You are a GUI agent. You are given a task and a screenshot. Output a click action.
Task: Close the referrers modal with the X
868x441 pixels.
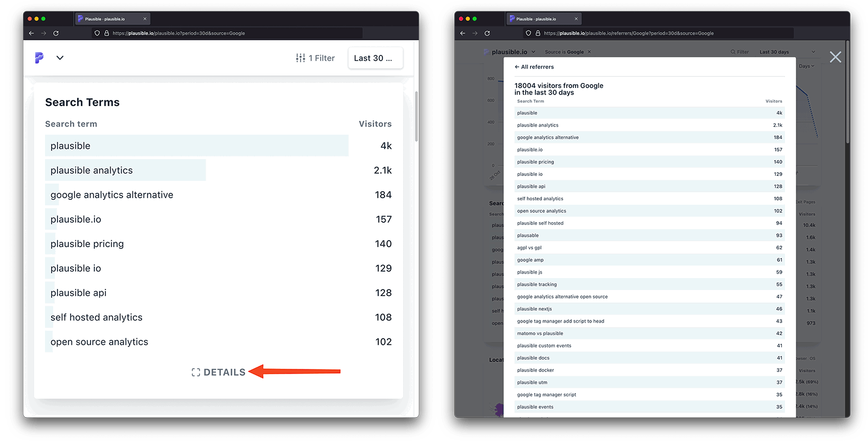point(835,57)
